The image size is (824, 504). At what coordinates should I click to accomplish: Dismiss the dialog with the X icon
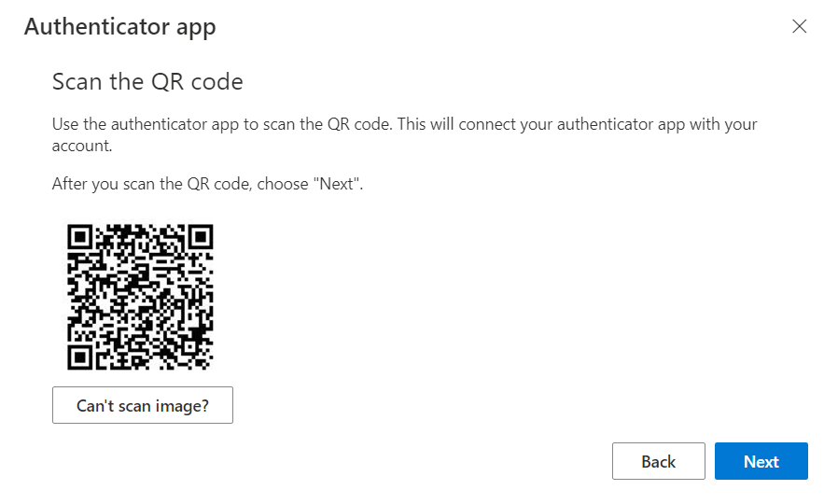(x=799, y=26)
